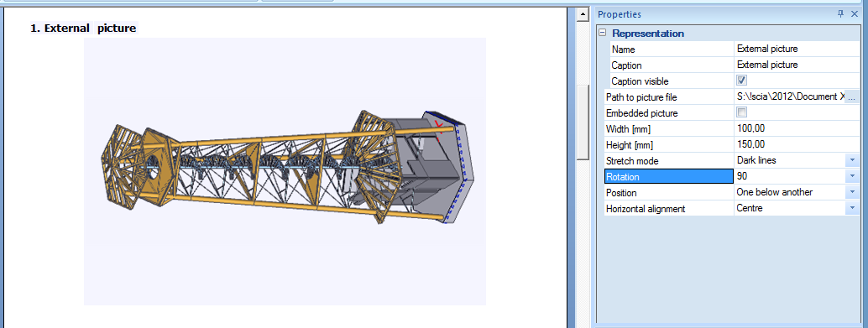Open the Horizontal alignment dropdown
The height and width of the screenshot is (328, 868).
[x=851, y=209]
